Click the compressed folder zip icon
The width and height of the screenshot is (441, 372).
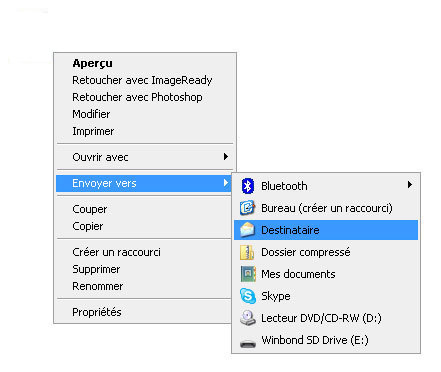247,252
